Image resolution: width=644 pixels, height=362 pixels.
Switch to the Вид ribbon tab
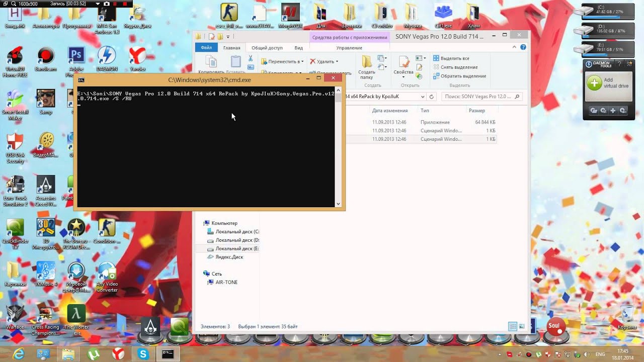click(298, 48)
